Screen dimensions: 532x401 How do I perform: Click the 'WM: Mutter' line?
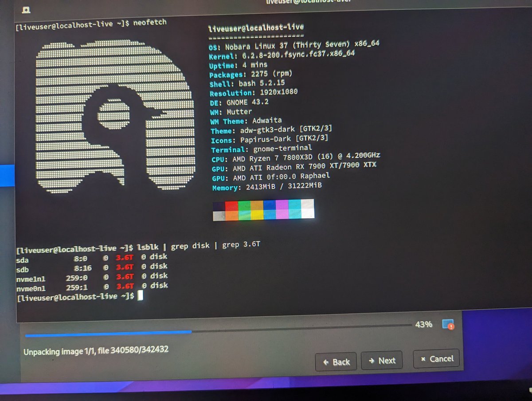[x=231, y=112]
